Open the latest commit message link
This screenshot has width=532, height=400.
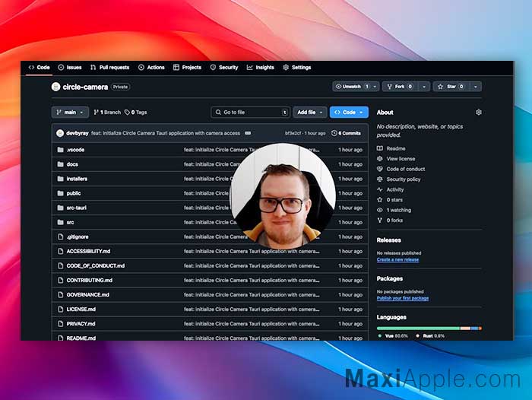pyautogui.click(x=166, y=133)
